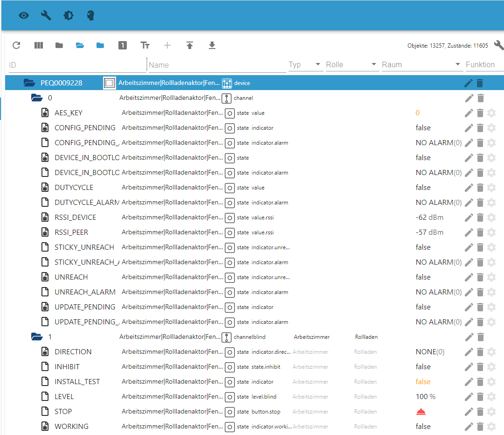Delete the UNREACH_ALARM row
Screen dimensions: 504x435
pyautogui.click(x=480, y=292)
